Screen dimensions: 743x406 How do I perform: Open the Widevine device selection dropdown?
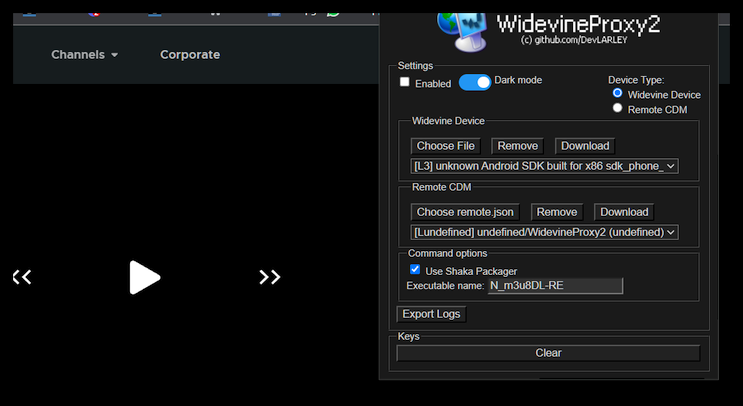[544, 166]
